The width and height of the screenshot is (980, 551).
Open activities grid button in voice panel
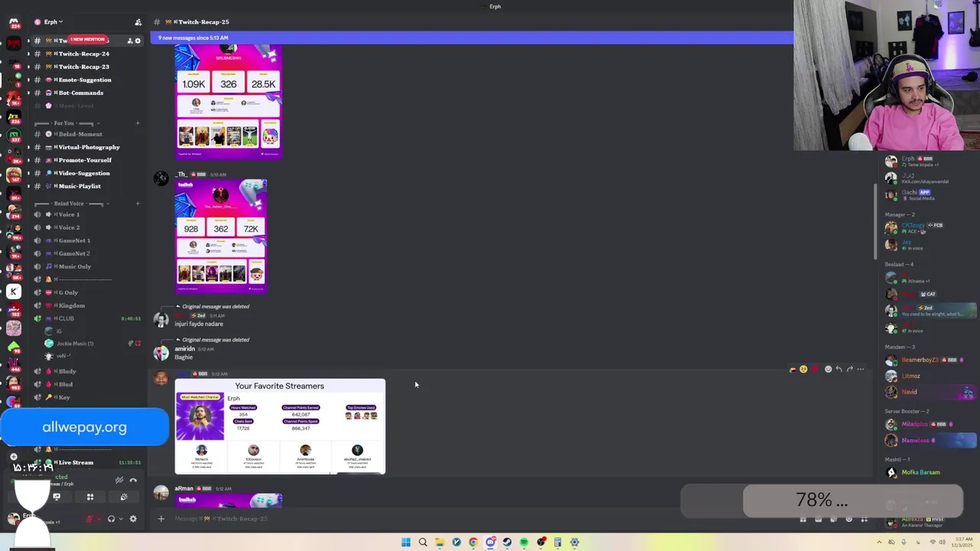point(90,497)
